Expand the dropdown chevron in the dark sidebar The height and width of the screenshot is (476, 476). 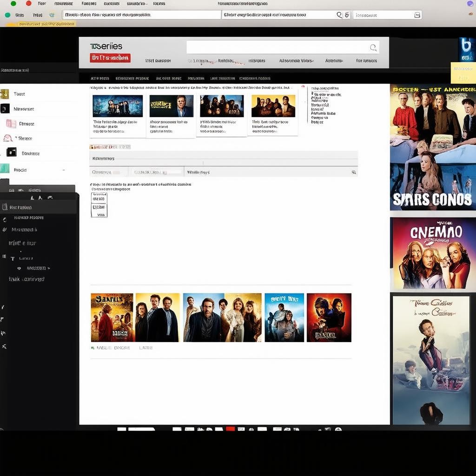[x=49, y=268]
